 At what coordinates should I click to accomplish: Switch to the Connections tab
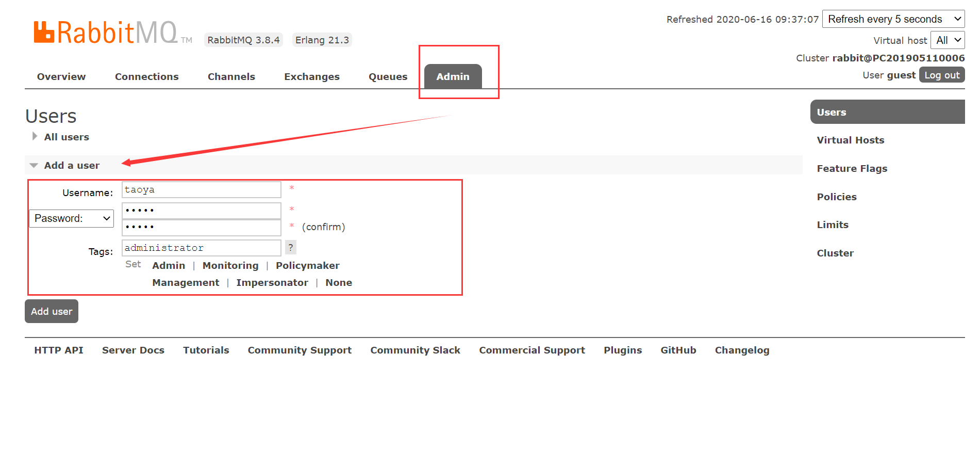tap(147, 76)
